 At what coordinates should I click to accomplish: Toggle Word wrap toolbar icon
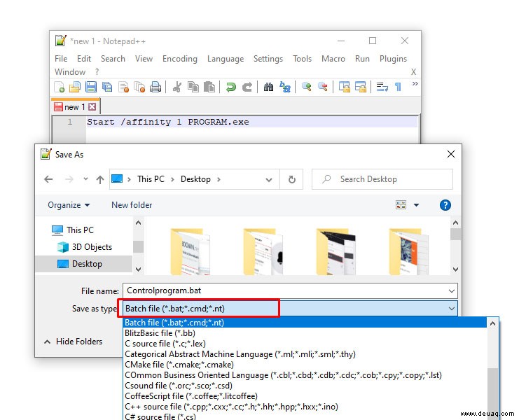coord(382,87)
